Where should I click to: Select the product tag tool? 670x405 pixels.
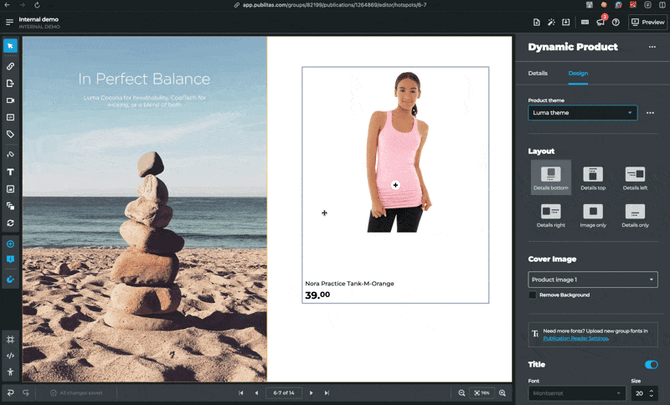(10, 134)
